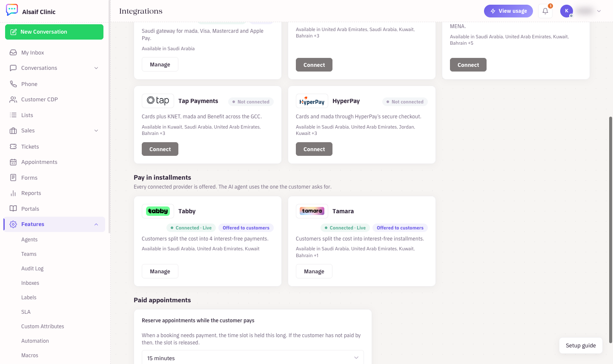The image size is (613, 364).
Task: Click the HyperPay logo
Action: (x=312, y=101)
